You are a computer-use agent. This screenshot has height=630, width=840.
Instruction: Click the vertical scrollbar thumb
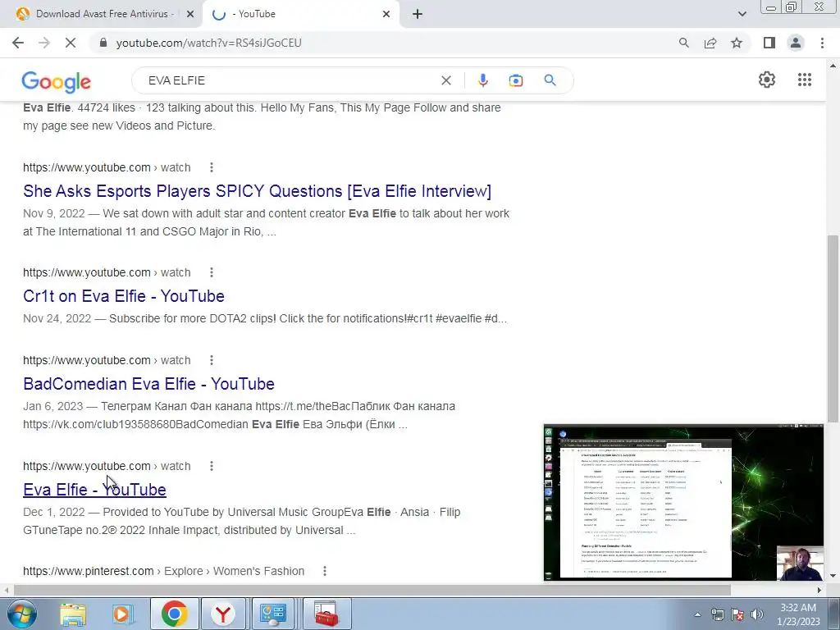coord(833,328)
